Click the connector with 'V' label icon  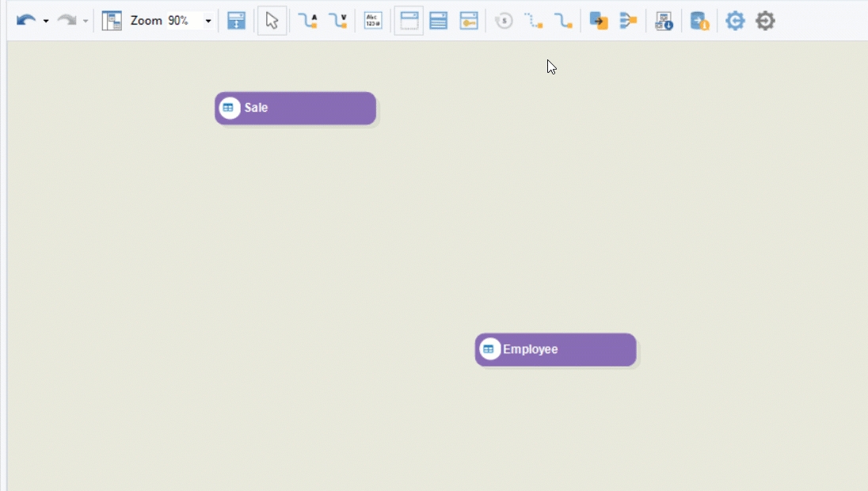click(x=338, y=21)
